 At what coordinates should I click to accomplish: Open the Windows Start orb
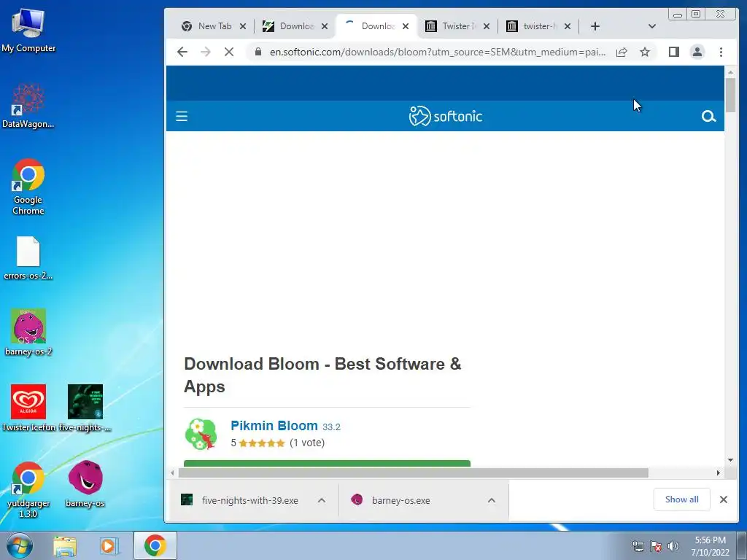20,545
